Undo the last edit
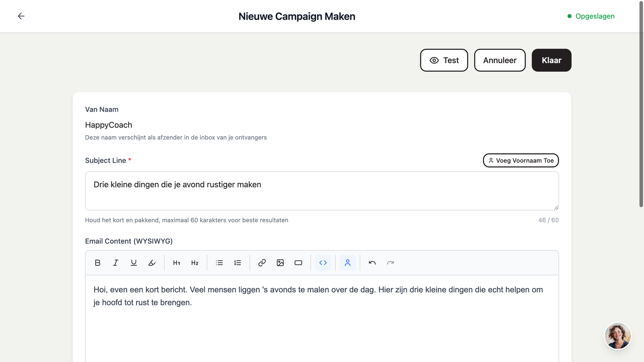 coord(372,263)
